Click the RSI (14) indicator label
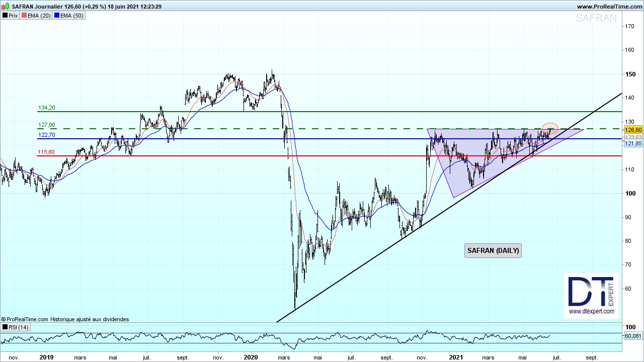This screenshot has width=644, height=362. [16, 327]
